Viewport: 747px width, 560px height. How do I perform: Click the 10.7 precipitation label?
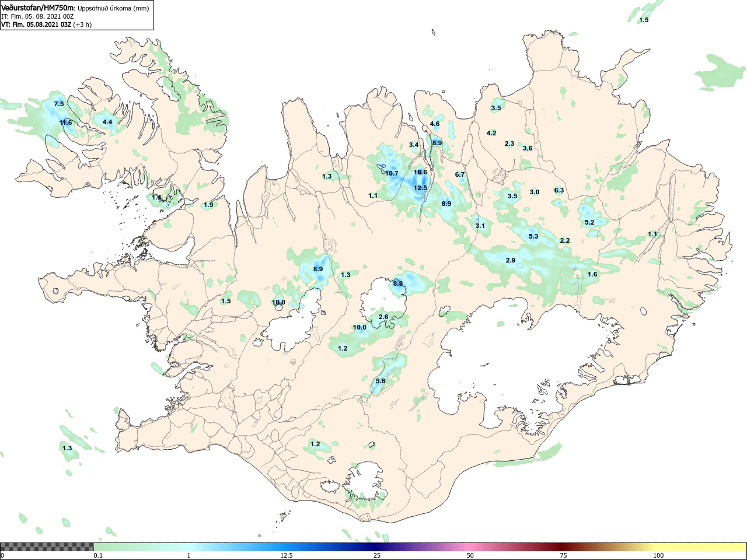(392, 173)
